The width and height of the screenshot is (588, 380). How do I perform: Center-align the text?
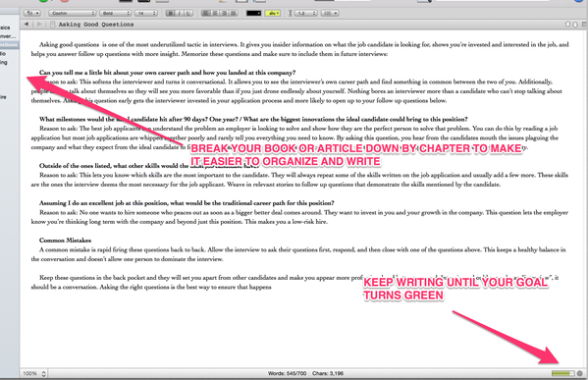click(215, 13)
